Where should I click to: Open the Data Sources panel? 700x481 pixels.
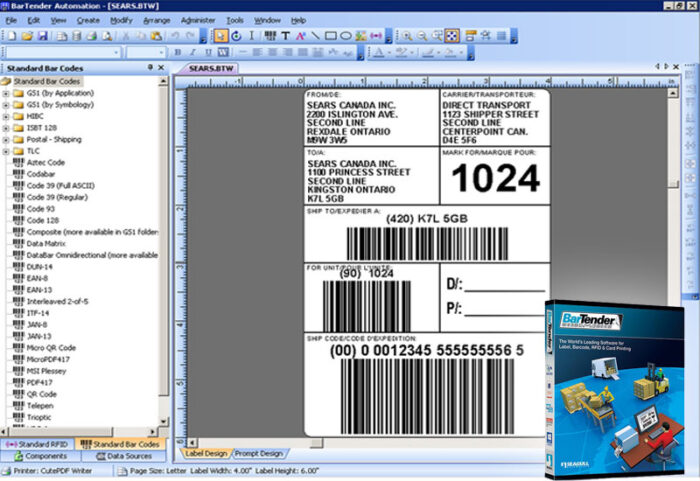[126, 456]
